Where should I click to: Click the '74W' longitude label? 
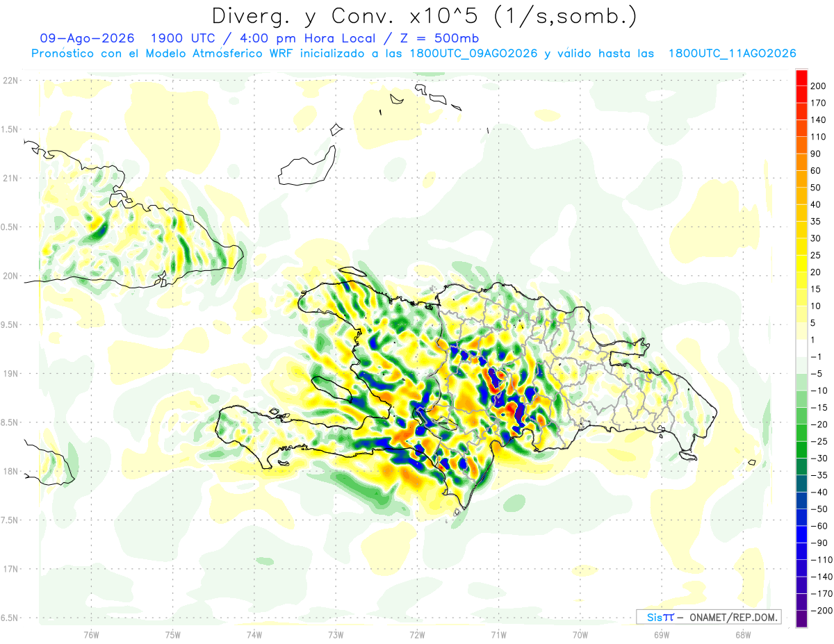[254, 634]
